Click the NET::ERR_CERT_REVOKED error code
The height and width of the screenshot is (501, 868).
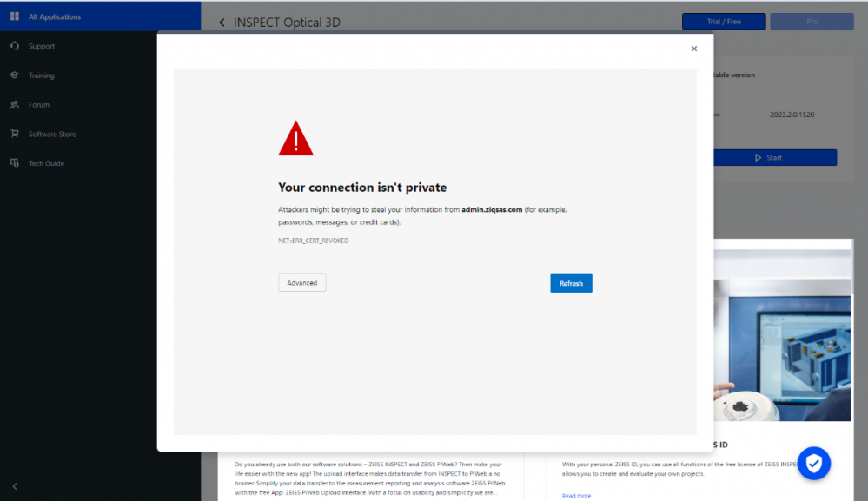(x=314, y=241)
